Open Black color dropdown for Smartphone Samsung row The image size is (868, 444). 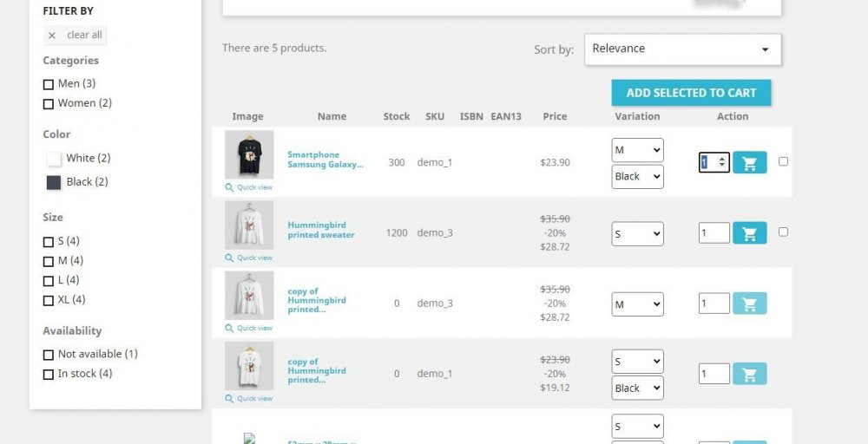pyautogui.click(x=637, y=177)
